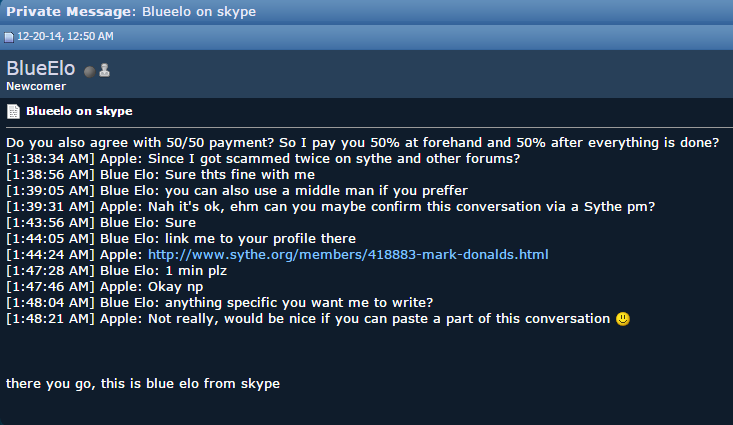The image size is (733, 425).
Task: Click the "Okay np" reply line
Action: click(x=105, y=287)
